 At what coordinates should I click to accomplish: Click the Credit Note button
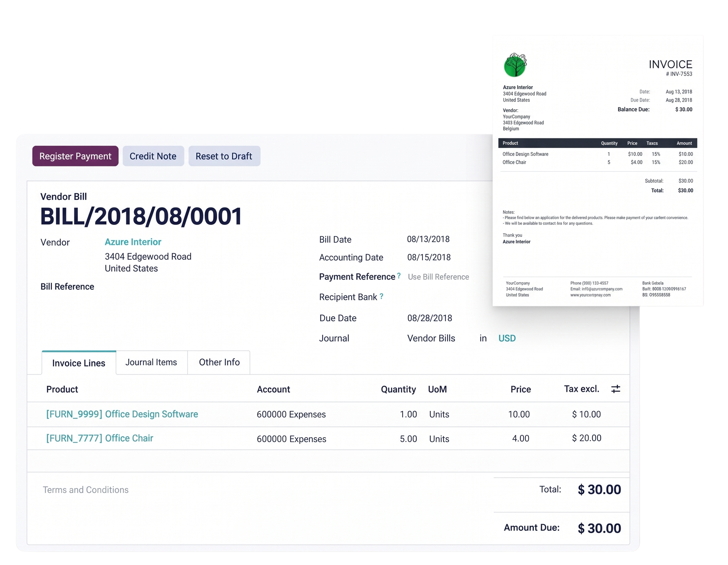[153, 156]
